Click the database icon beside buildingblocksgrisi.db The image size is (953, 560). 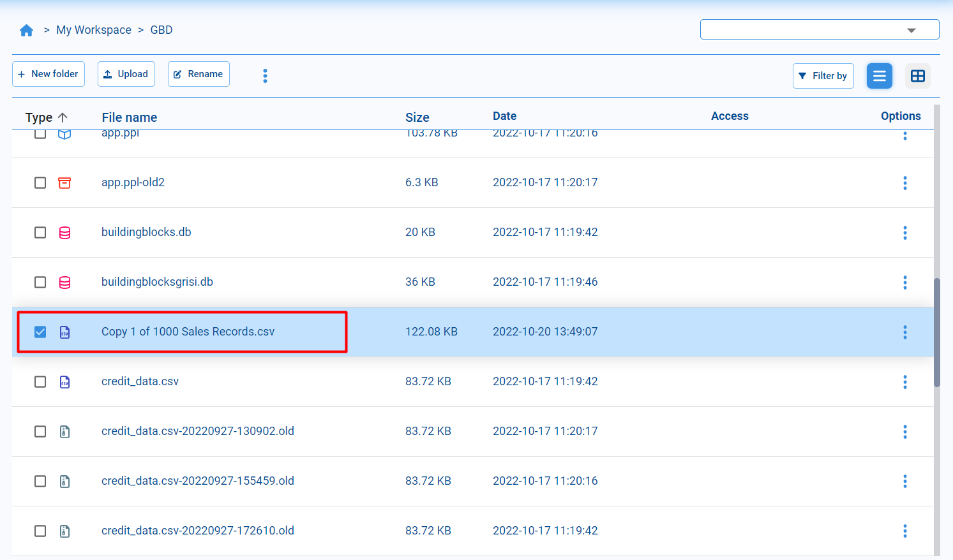(x=64, y=282)
